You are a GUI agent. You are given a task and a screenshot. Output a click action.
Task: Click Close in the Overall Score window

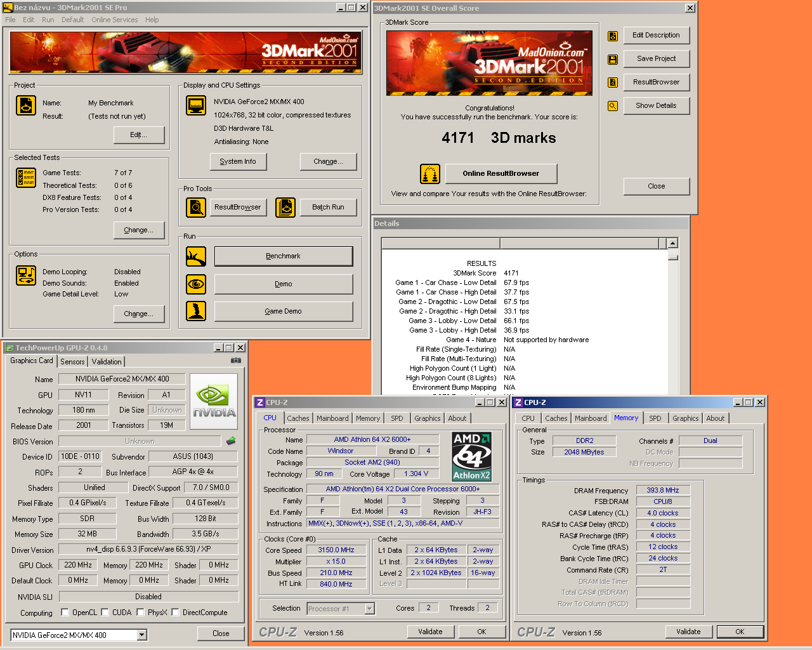pyautogui.click(x=657, y=186)
